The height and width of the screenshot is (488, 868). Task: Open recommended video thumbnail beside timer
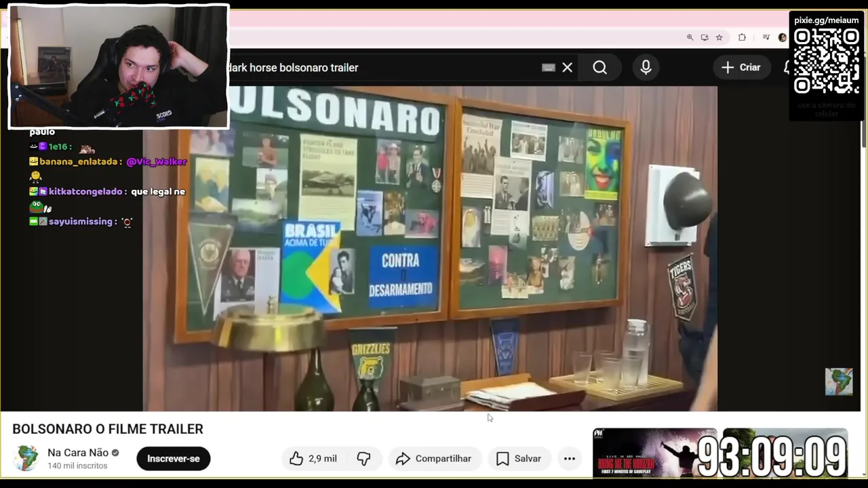click(654, 453)
